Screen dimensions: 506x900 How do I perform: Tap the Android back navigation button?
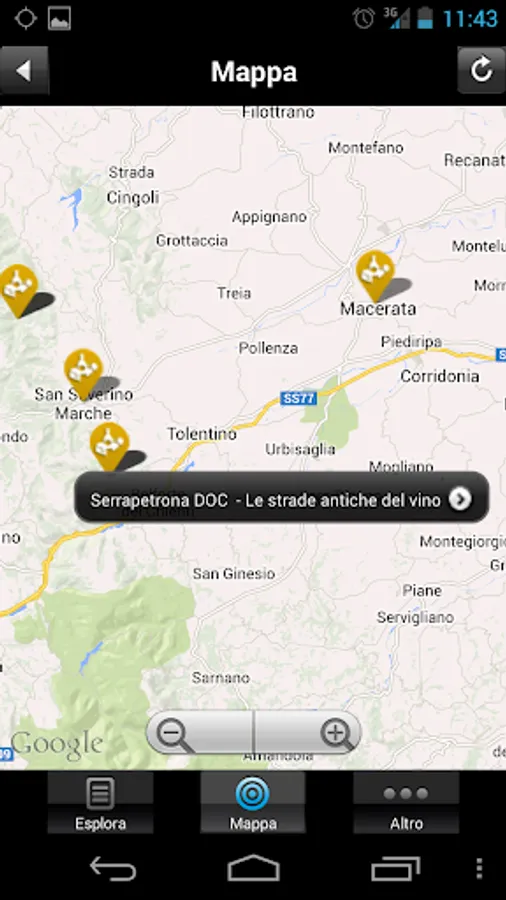pyautogui.click(x=113, y=868)
